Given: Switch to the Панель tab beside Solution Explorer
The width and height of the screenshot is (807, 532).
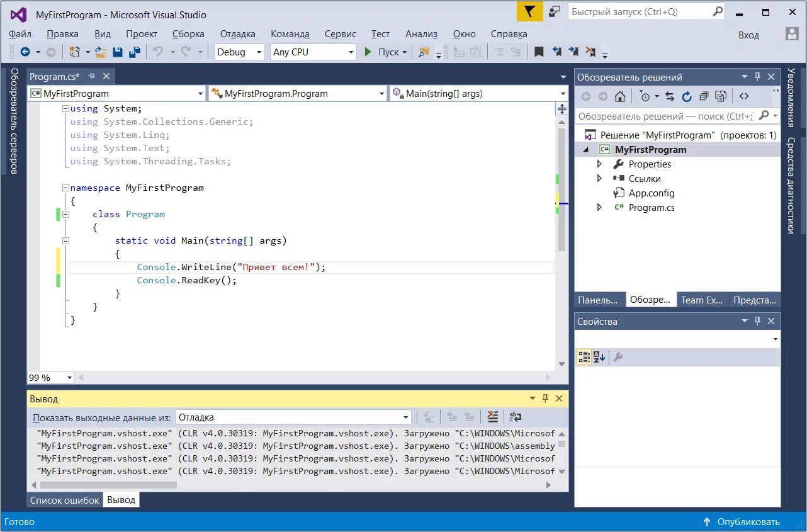Looking at the screenshot, I should pyautogui.click(x=599, y=300).
